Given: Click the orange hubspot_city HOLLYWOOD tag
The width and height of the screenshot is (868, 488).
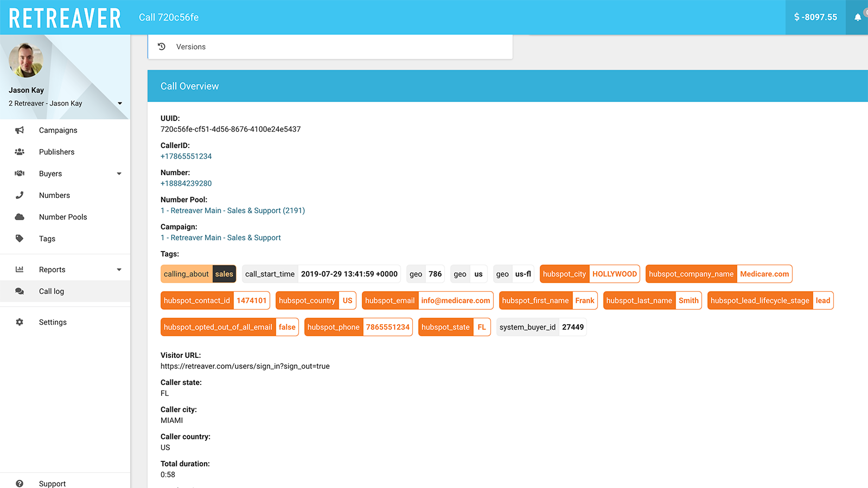Looking at the screenshot, I should click(590, 274).
